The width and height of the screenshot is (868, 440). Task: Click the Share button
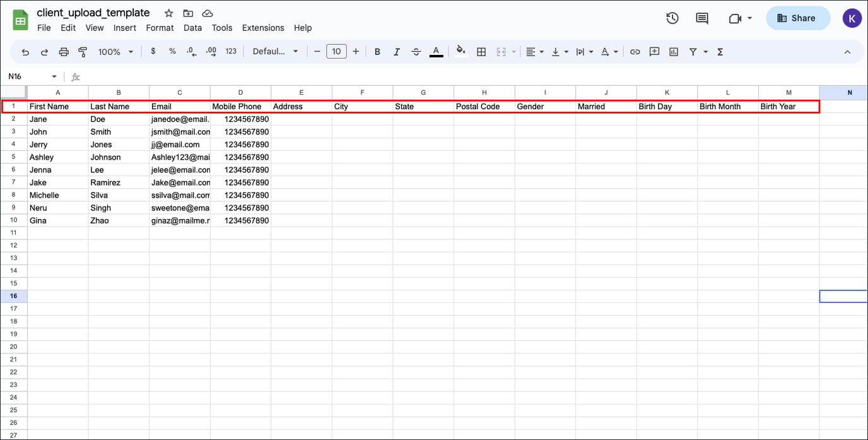pyautogui.click(x=798, y=18)
